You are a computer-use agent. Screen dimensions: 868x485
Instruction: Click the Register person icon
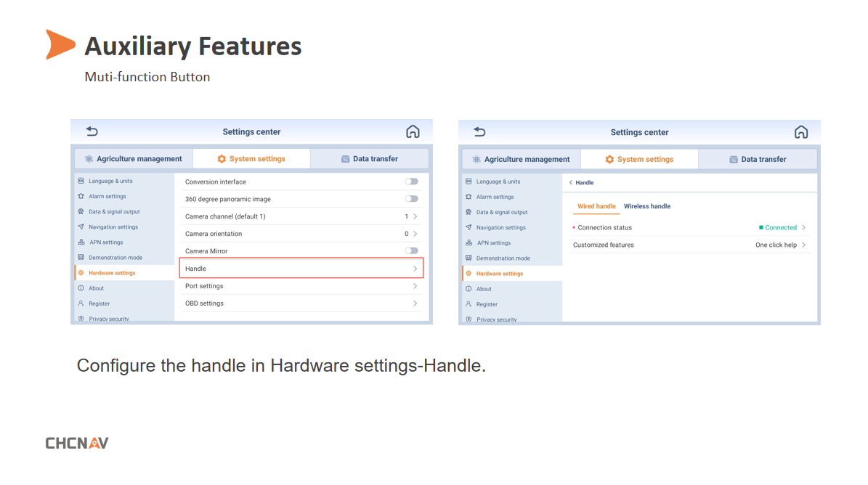pyautogui.click(x=81, y=303)
